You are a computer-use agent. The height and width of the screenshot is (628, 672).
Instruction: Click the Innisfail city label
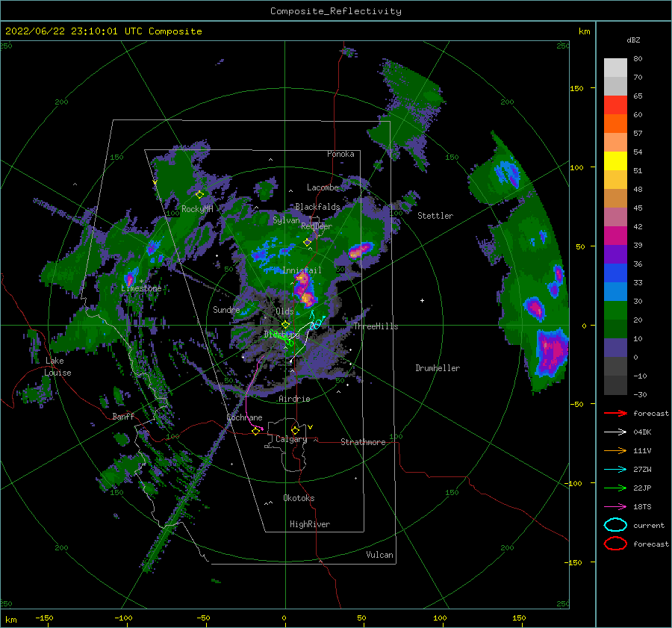coord(302,270)
